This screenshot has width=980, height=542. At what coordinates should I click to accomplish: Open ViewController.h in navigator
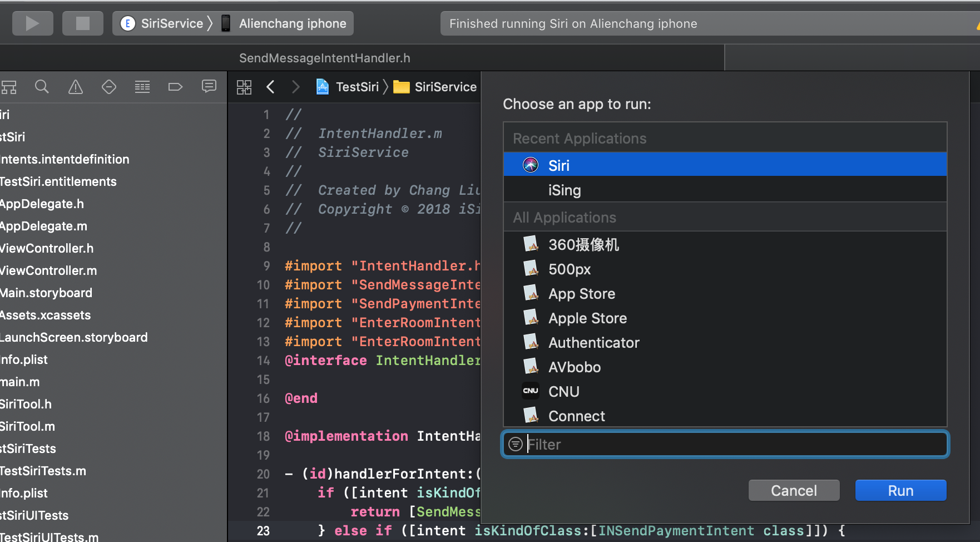pos(47,248)
